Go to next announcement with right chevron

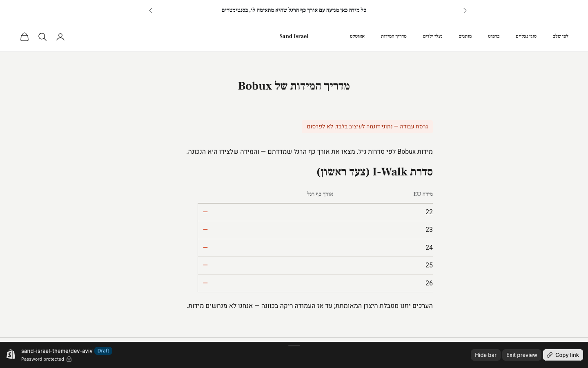(x=465, y=11)
